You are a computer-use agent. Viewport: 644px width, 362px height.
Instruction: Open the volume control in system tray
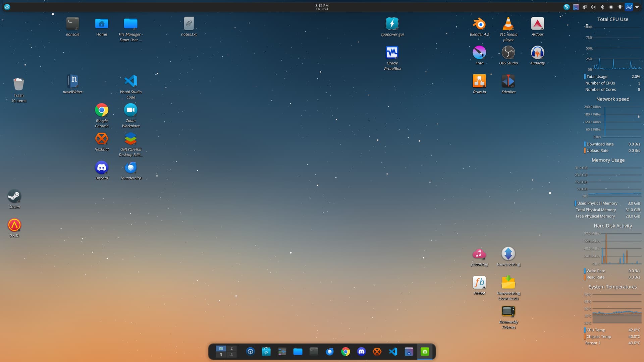593,7
